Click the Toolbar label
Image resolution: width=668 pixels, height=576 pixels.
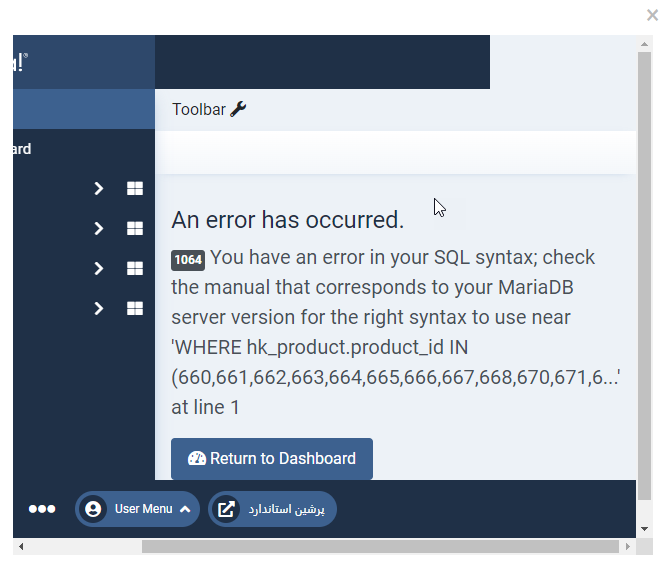[x=198, y=109]
